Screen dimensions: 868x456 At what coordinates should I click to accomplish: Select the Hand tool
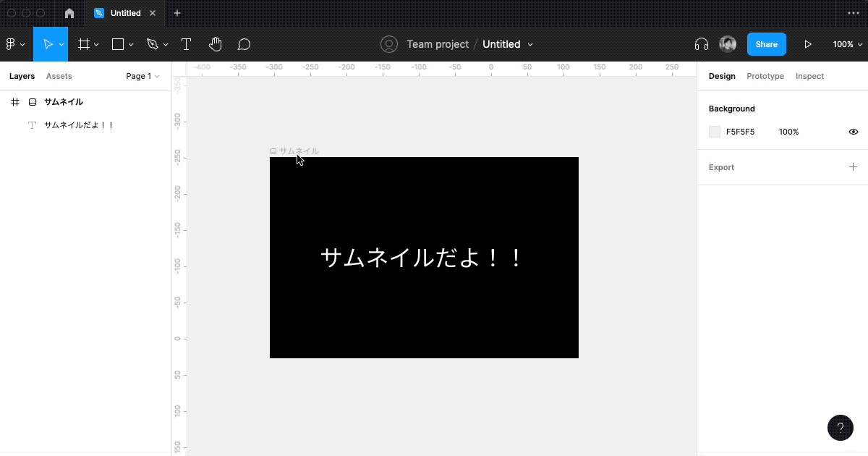(215, 44)
